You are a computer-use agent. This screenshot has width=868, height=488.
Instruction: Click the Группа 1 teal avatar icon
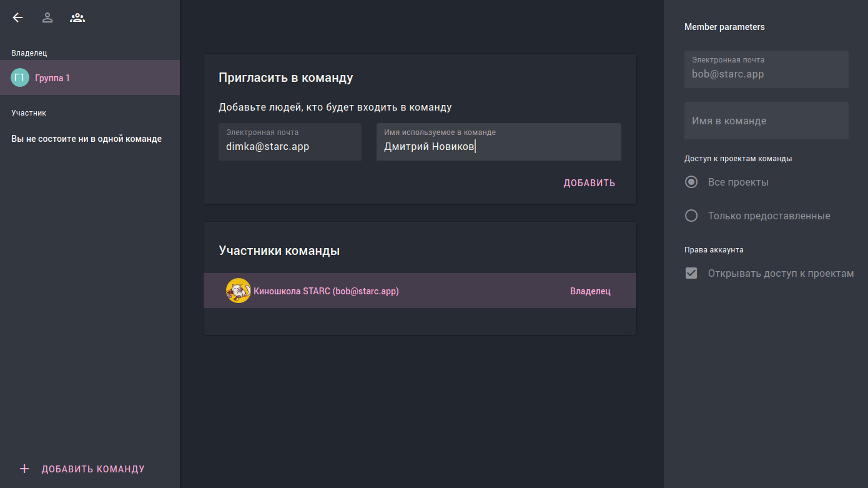coord(20,78)
